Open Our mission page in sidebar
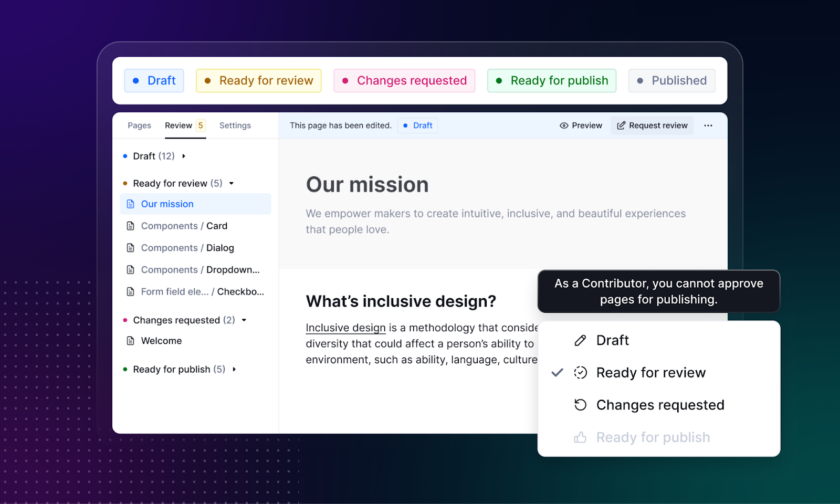The width and height of the screenshot is (840, 504). pos(167,204)
